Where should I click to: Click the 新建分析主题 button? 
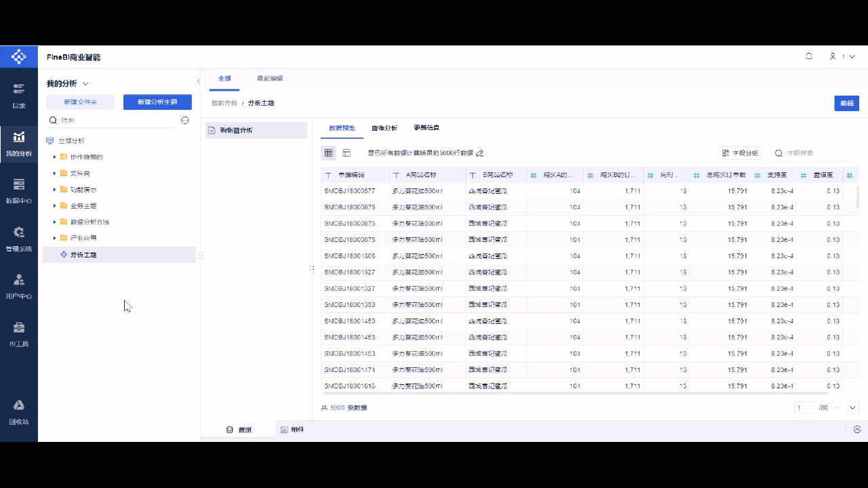[x=157, y=101]
